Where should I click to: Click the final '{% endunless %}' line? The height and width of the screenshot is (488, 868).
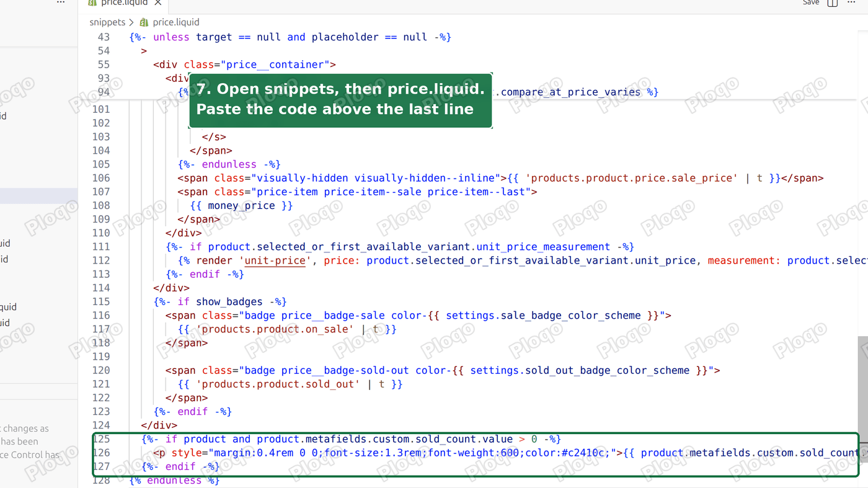tap(174, 481)
